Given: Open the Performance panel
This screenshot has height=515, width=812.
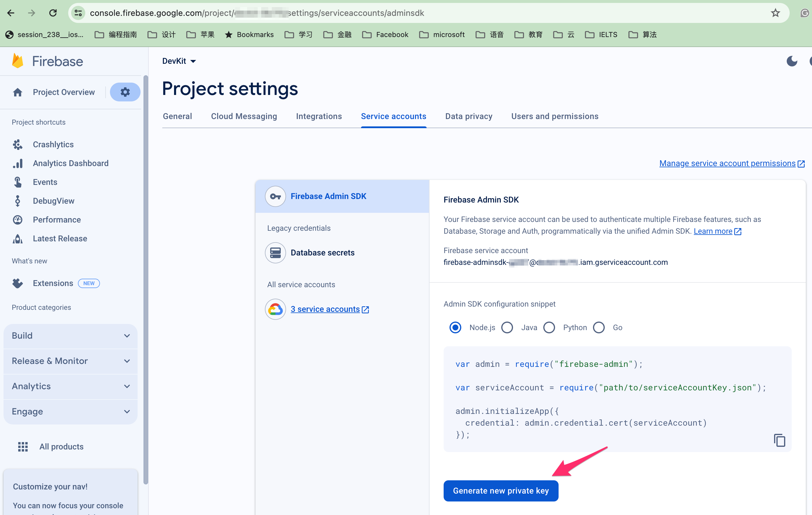Looking at the screenshot, I should pos(56,220).
